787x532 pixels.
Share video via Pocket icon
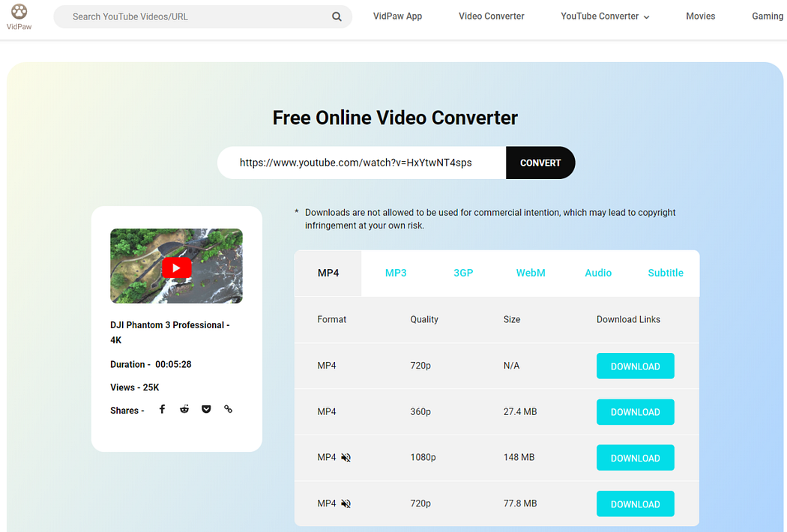206,409
